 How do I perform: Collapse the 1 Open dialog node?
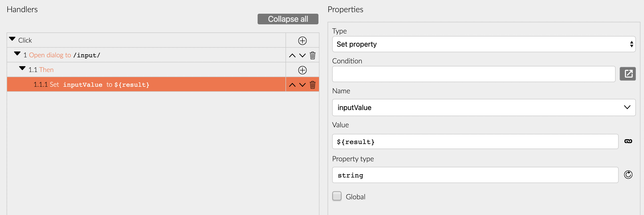[x=17, y=54]
